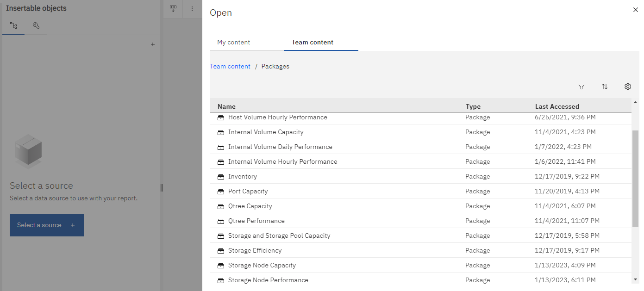
Task: Switch to the My content tab
Action: tap(233, 42)
